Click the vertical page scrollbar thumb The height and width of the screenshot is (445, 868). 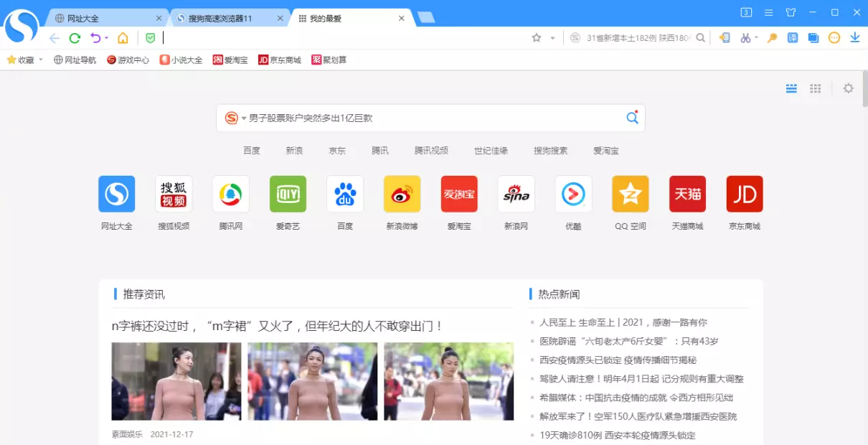(x=864, y=89)
